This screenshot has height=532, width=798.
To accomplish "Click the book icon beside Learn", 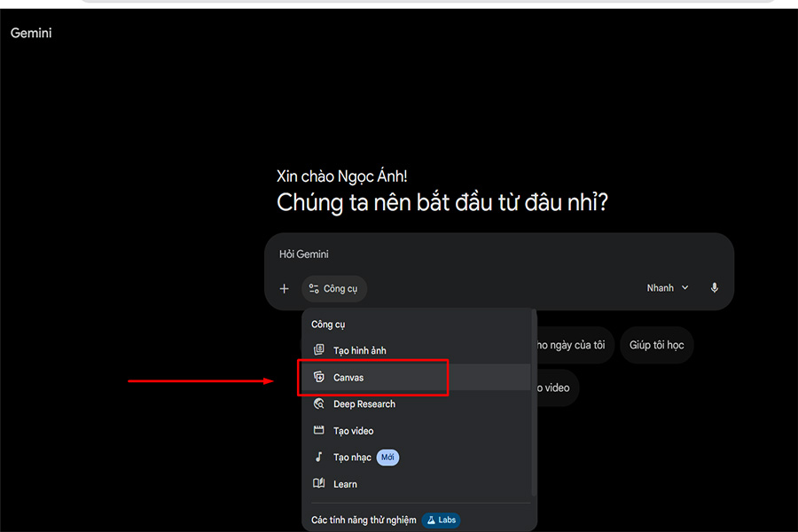I will click(x=319, y=484).
